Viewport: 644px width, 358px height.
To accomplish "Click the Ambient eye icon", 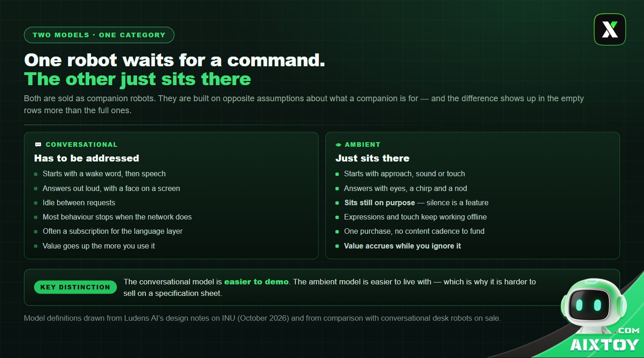I will [x=339, y=144].
